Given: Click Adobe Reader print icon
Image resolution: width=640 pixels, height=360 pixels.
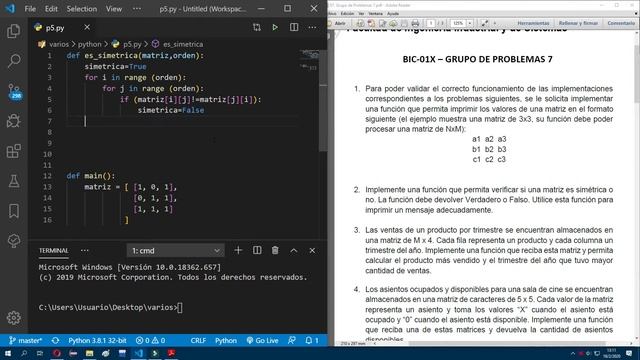Looking at the screenshot, I should tap(415, 23).
